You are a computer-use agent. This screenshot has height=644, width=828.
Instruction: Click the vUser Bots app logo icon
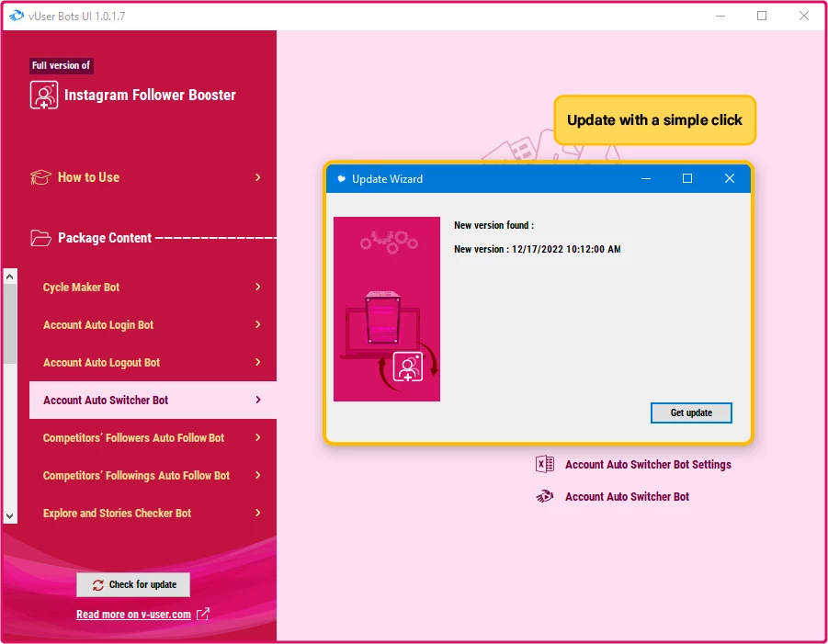click(17, 16)
